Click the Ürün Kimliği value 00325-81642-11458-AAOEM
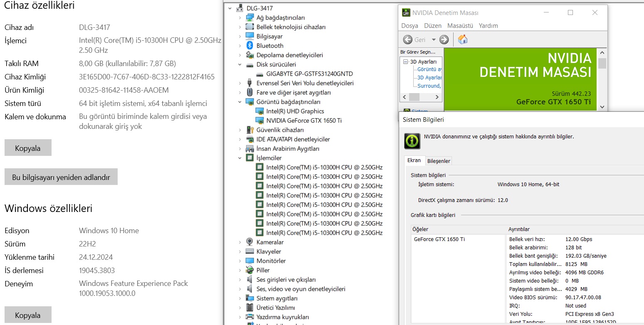 point(124,90)
